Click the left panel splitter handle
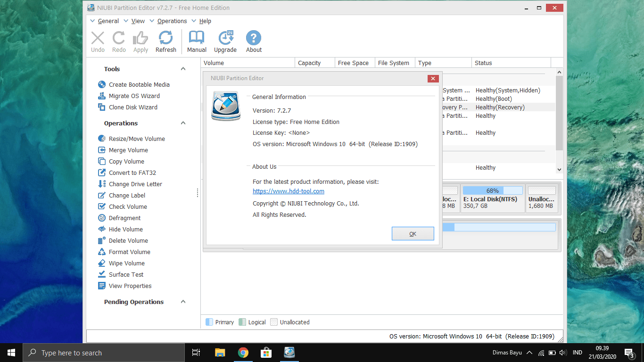The height and width of the screenshot is (362, 644). pos(198,193)
